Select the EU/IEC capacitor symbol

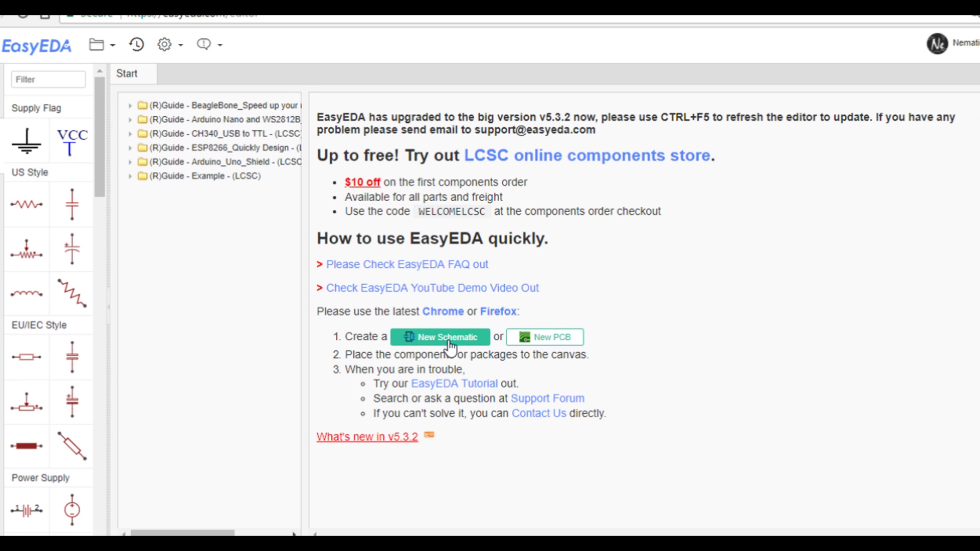[72, 357]
